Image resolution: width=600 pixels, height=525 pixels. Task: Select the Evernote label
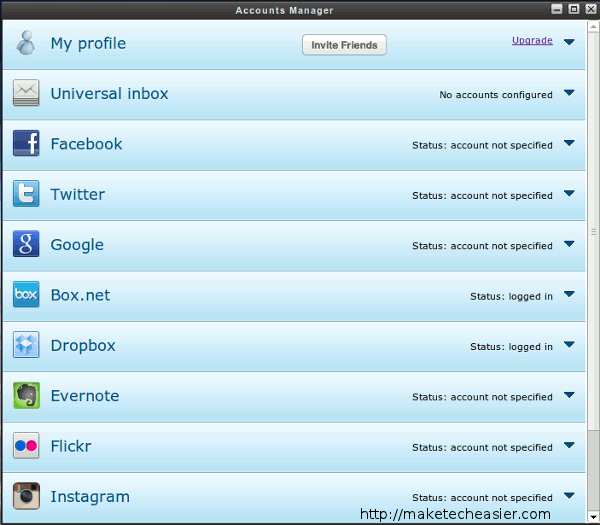[x=85, y=396]
